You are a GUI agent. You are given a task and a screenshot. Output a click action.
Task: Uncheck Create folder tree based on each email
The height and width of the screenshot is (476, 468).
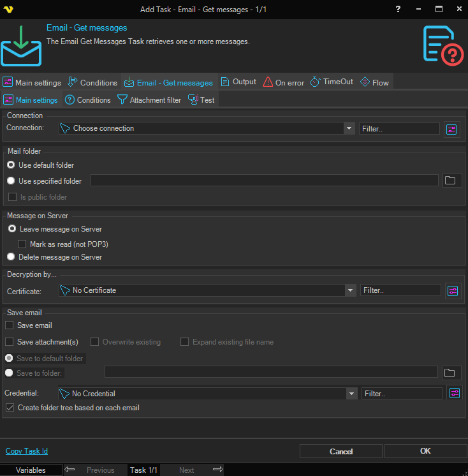(10, 408)
